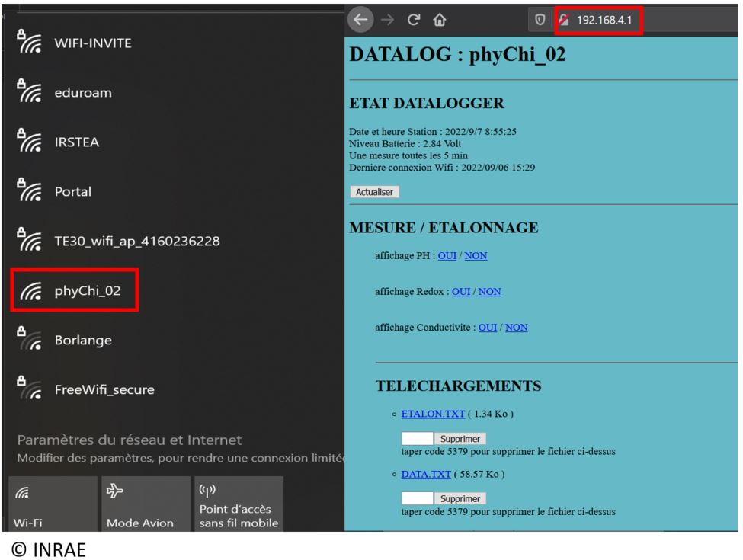Click Supprimer button for ETALON.TXT
This screenshot has height=560, width=743.
[x=460, y=439]
